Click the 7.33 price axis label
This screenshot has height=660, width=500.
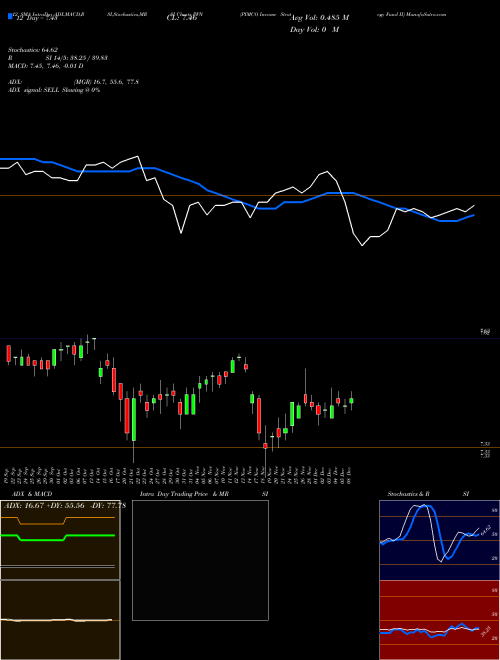click(x=485, y=444)
